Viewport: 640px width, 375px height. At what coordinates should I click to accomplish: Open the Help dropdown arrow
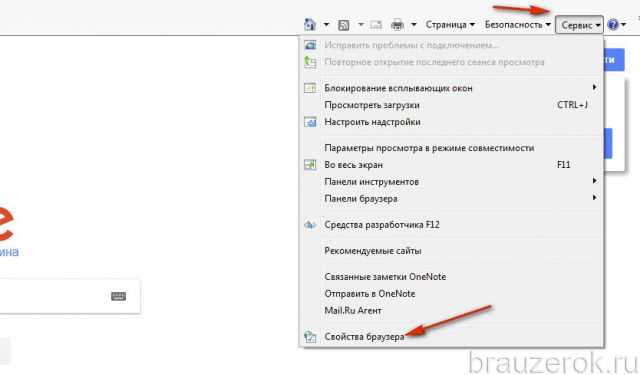tap(623, 25)
